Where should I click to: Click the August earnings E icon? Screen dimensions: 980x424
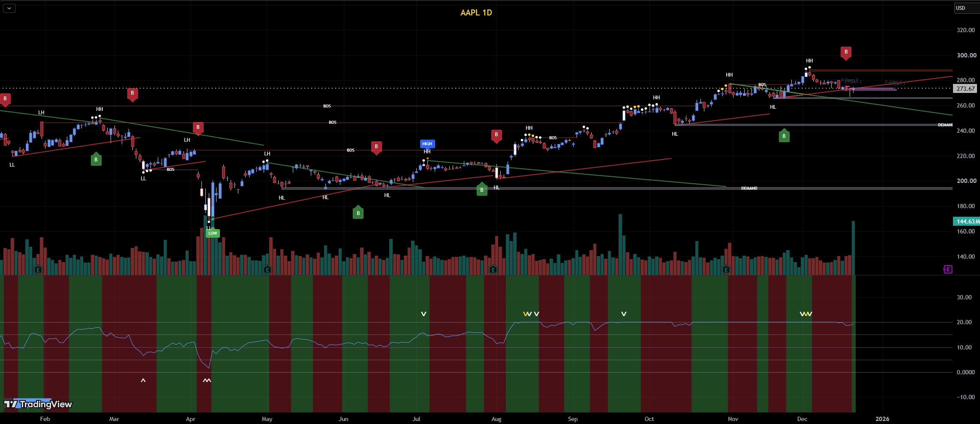[493, 269]
